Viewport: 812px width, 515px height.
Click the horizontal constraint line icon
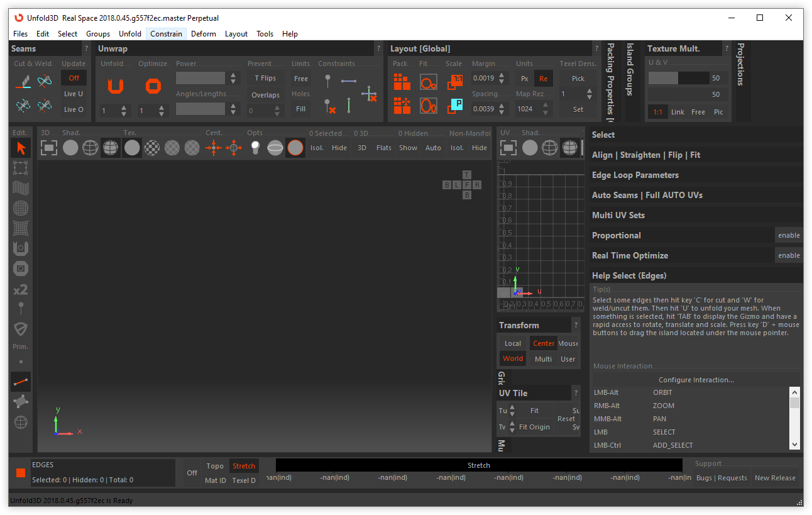tap(348, 81)
